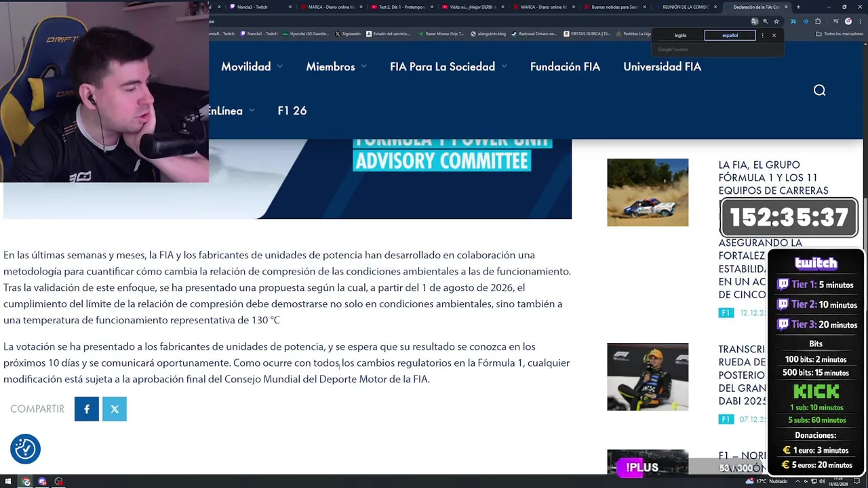
Task: Select the Declaración de la FIA tab
Action: click(x=756, y=7)
